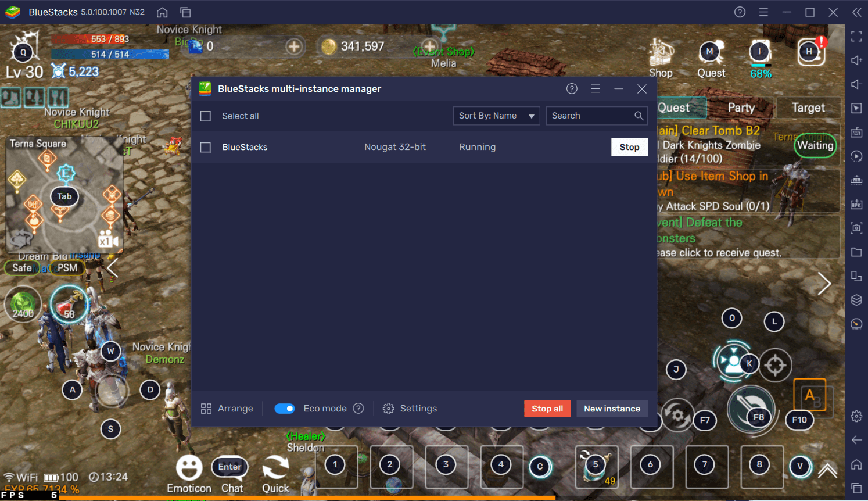Click target lock crosshair icon
This screenshot has height=501, width=868.
[x=775, y=366]
